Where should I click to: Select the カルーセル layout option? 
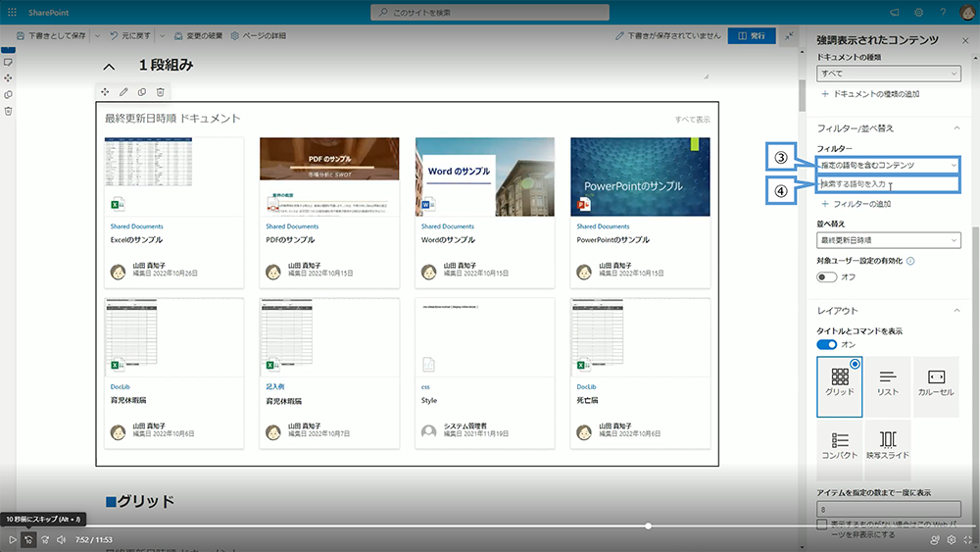tap(936, 387)
